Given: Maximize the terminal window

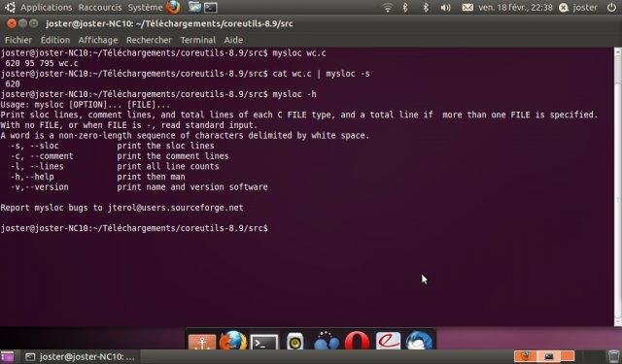Looking at the screenshot, I should [34, 23].
